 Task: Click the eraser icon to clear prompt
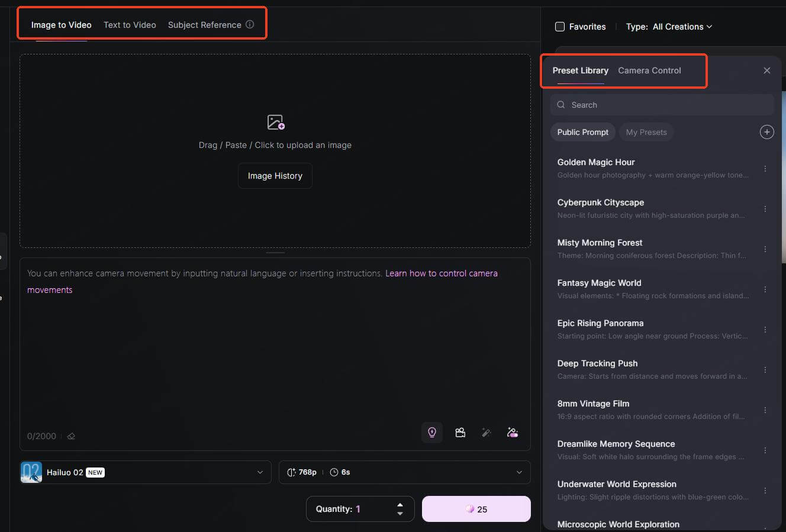71,436
